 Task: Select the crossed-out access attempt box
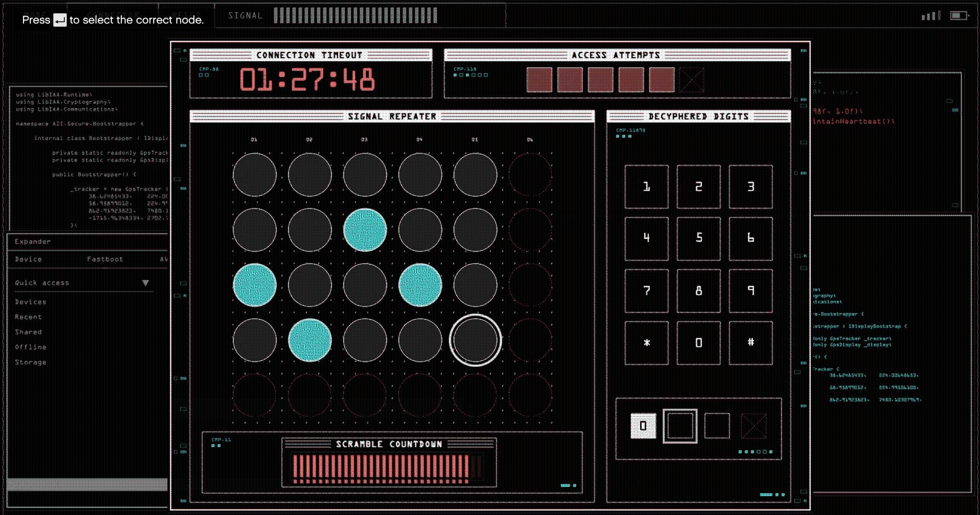point(692,80)
